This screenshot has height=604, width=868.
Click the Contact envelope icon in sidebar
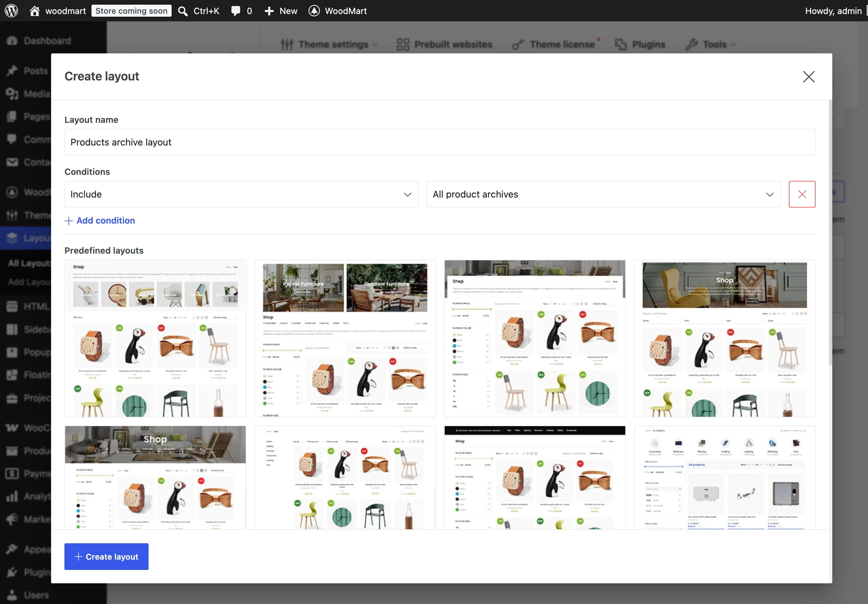click(12, 162)
